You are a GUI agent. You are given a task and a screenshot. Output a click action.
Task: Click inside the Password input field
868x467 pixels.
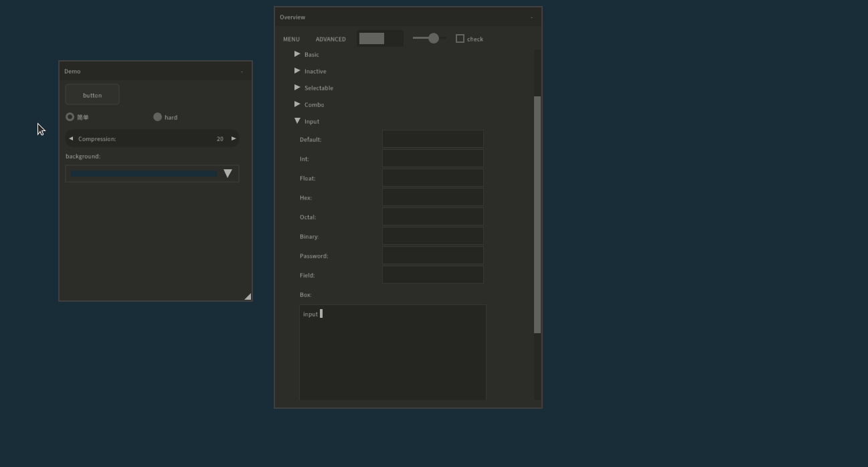432,255
